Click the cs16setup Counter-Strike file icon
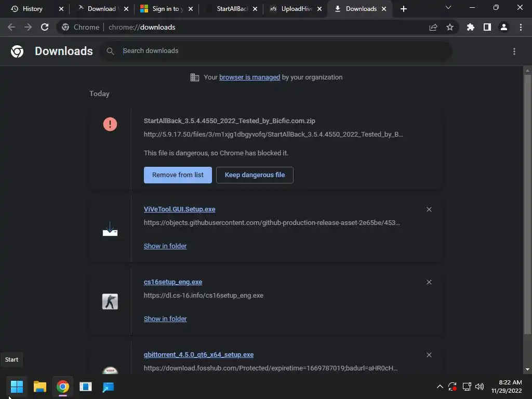The height and width of the screenshot is (399, 532). [110, 301]
